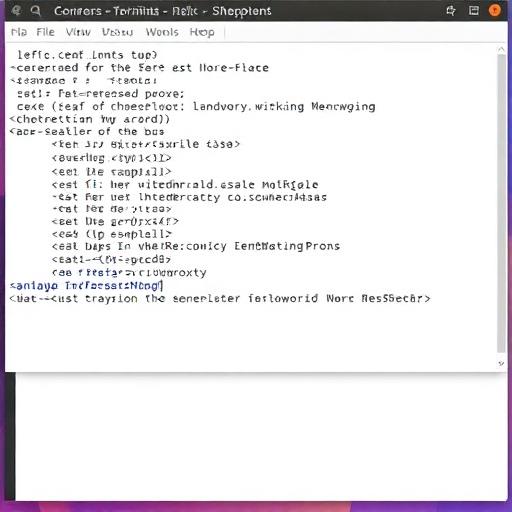Viewport: 512px width, 512px height.
Task: Click the vertical scrollbar thumb
Action: (x=501, y=203)
